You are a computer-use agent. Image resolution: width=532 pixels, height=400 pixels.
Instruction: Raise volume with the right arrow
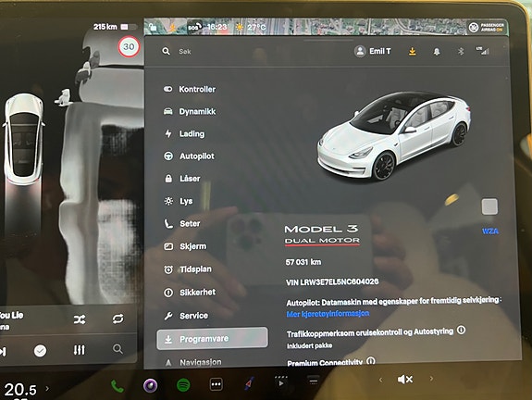tap(431, 379)
